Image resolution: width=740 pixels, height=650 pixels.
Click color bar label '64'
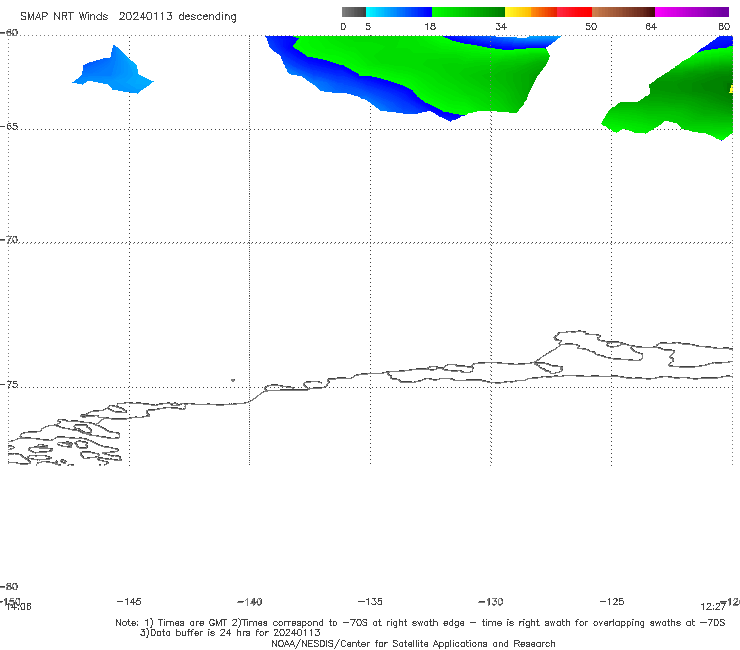pos(651,27)
